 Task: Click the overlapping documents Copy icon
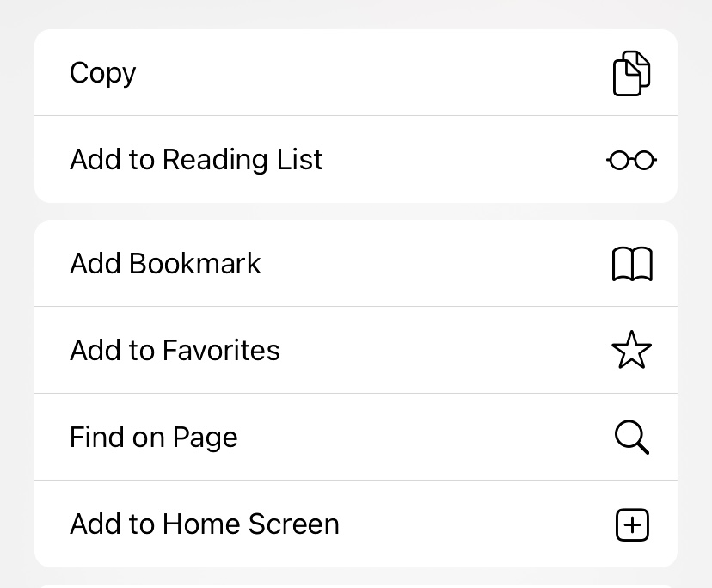coord(631,73)
